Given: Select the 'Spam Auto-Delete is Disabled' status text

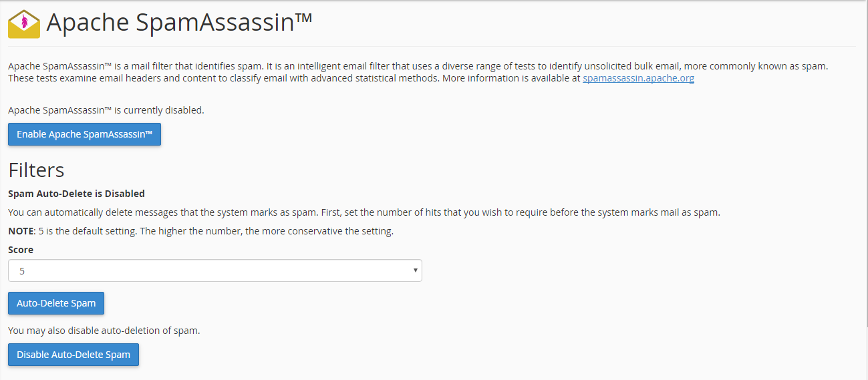Looking at the screenshot, I should tap(76, 194).
